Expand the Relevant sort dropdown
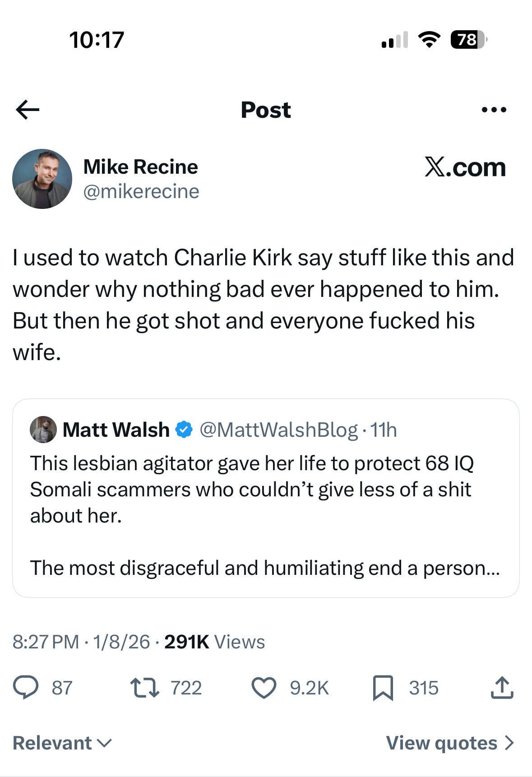Screen dimensions: 532x777 tap(62, 743)
